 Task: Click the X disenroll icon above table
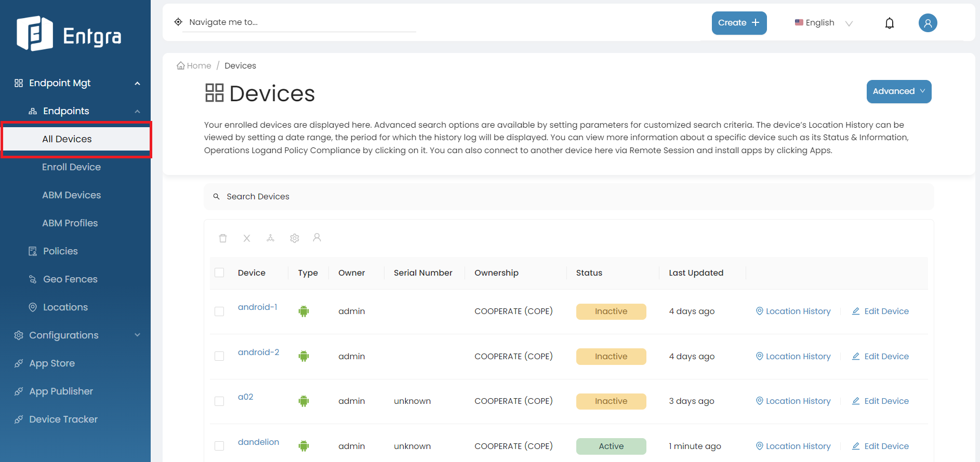click(247, 238)
